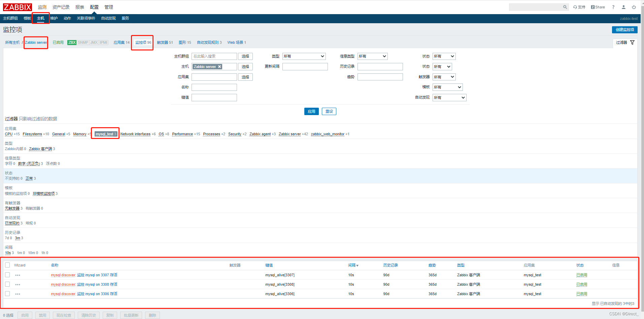Open the 信息类型 dropdown
The image size is (644, 319).
coord(373,56)
